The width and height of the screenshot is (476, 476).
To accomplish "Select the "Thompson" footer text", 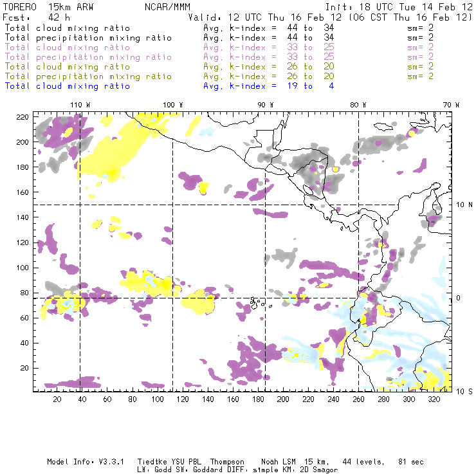I will (x=227, y=462).
